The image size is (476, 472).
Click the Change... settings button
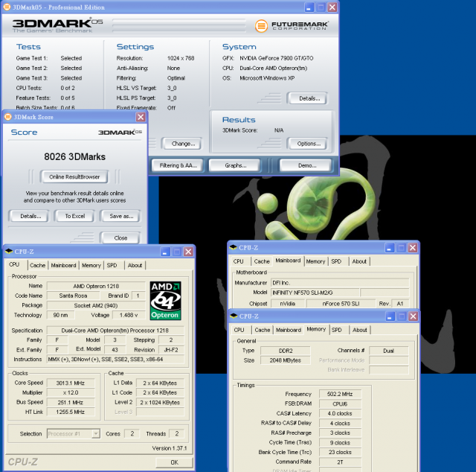[x=183, y=144]
